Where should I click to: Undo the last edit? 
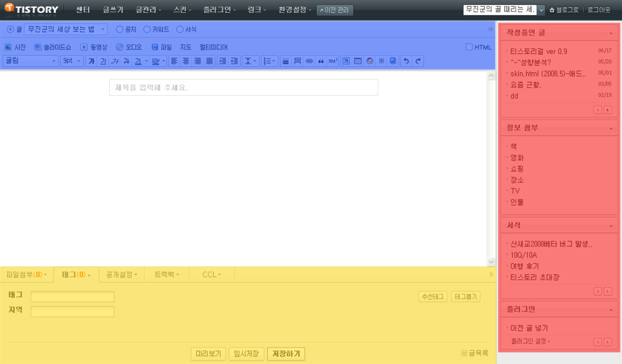point(406,61)
